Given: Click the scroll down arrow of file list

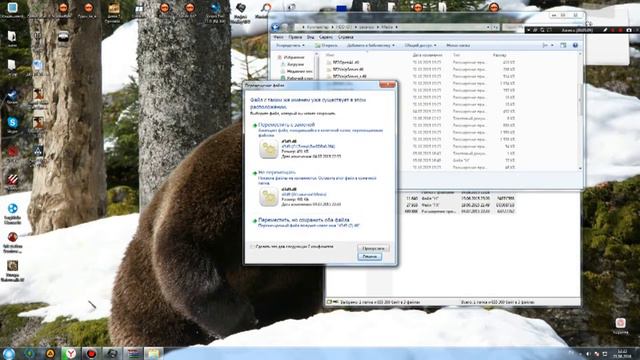Looking at the screenshot, I should point(580,168).
